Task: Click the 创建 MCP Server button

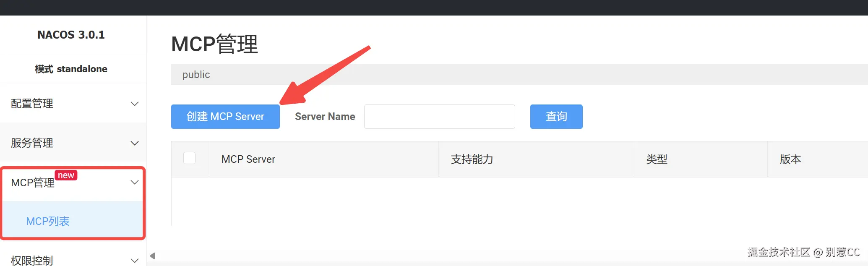Action: (225, 117)
